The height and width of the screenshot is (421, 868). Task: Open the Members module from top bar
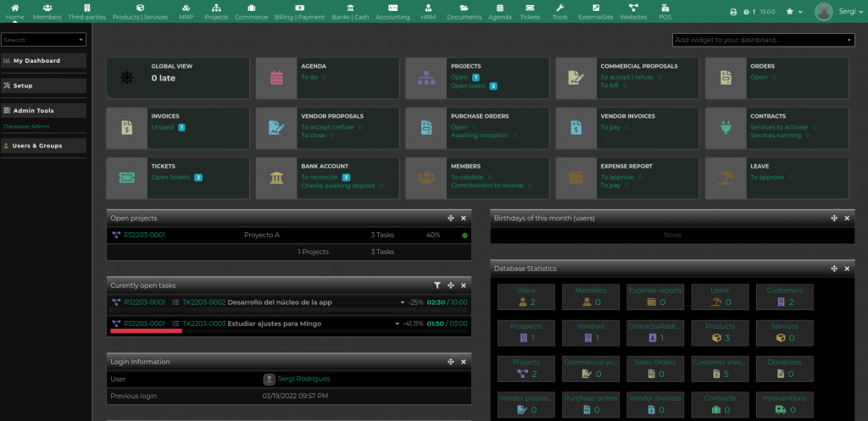[x=47, y=11]
